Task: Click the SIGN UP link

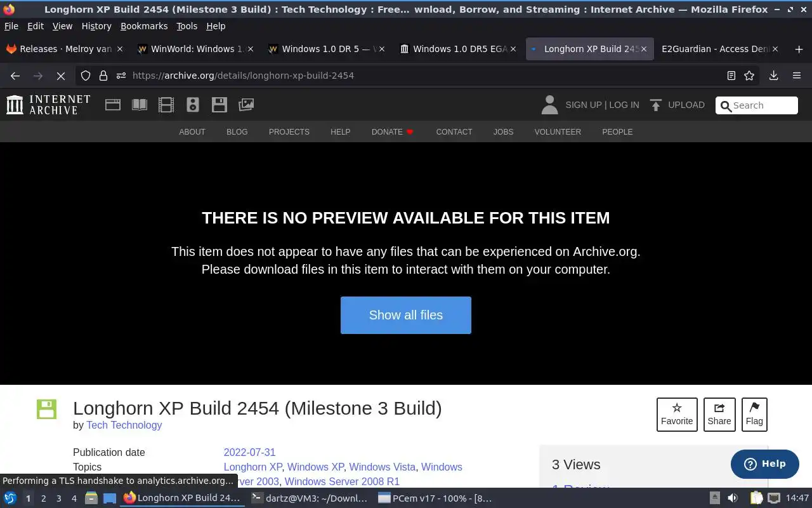Action: point(583,105)
